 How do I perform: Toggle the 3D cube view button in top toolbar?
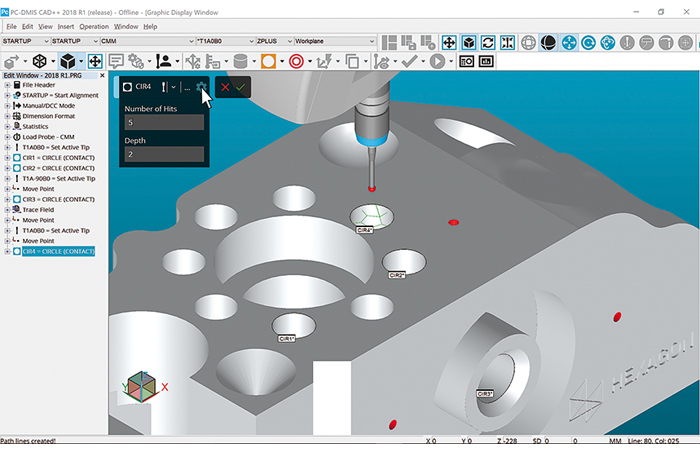469,43
